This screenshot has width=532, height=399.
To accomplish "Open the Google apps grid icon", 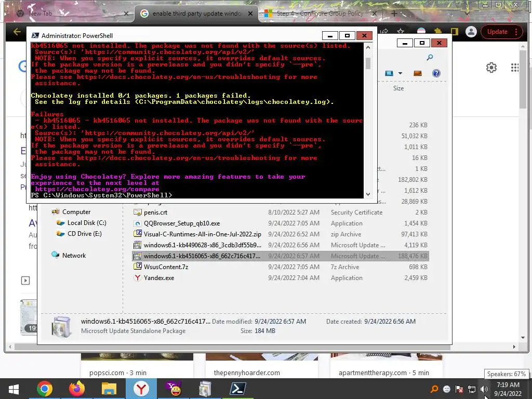I will tap(515, 68).
